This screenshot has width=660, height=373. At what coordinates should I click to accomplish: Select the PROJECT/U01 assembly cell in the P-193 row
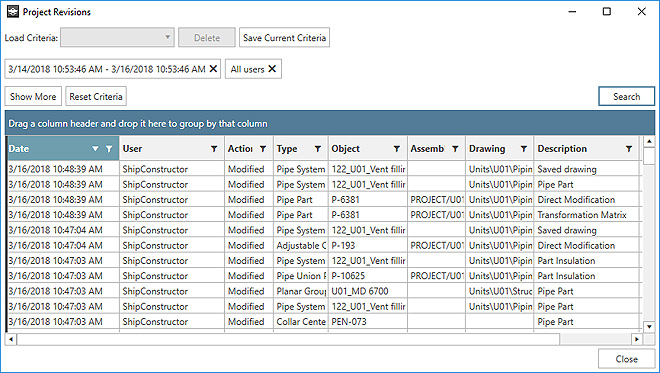[436, 245]
